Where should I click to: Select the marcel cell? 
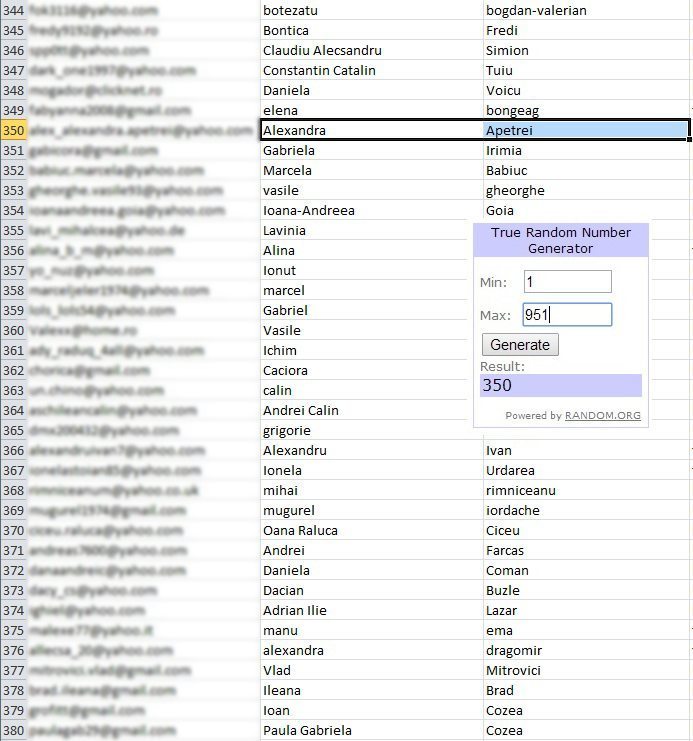coord(372,291)
